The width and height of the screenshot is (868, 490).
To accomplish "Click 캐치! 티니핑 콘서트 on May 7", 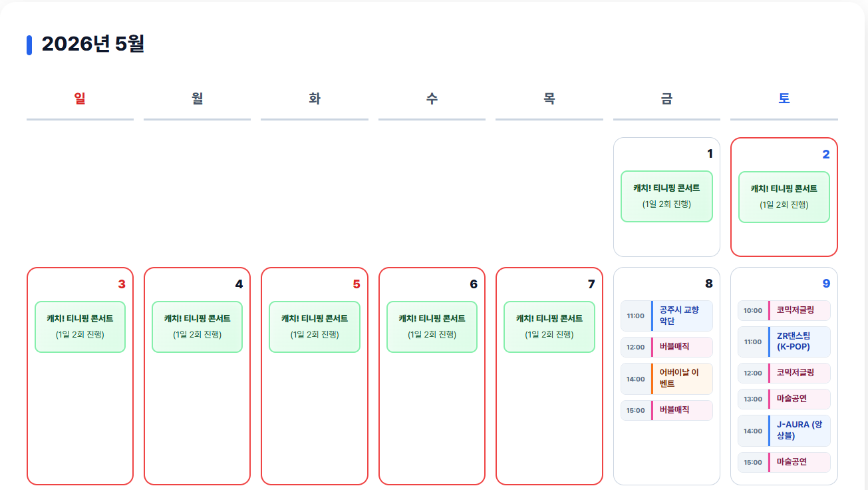I will [549, 326].
